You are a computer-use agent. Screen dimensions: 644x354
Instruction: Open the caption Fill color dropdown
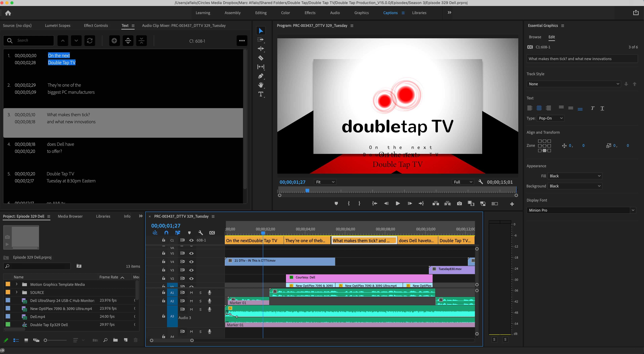point(575,176)
